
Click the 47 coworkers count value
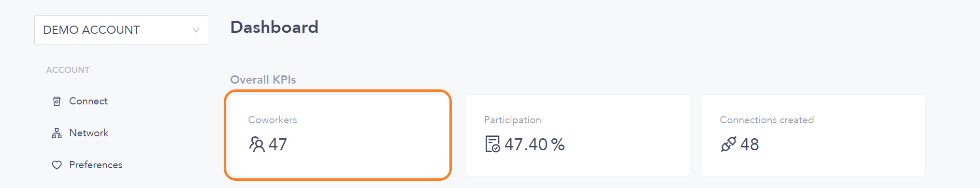pos(278,144)
